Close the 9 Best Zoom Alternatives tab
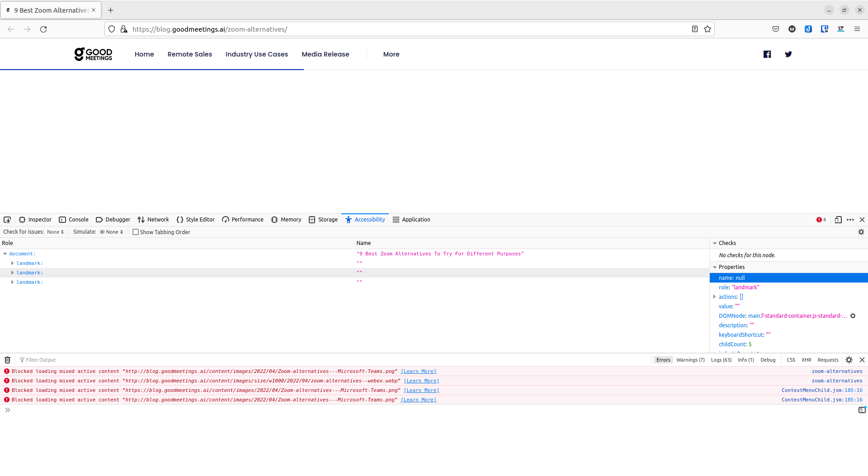The width and height of the screenshot is (868, 476). pyautogui.click(x=94, y=10)
